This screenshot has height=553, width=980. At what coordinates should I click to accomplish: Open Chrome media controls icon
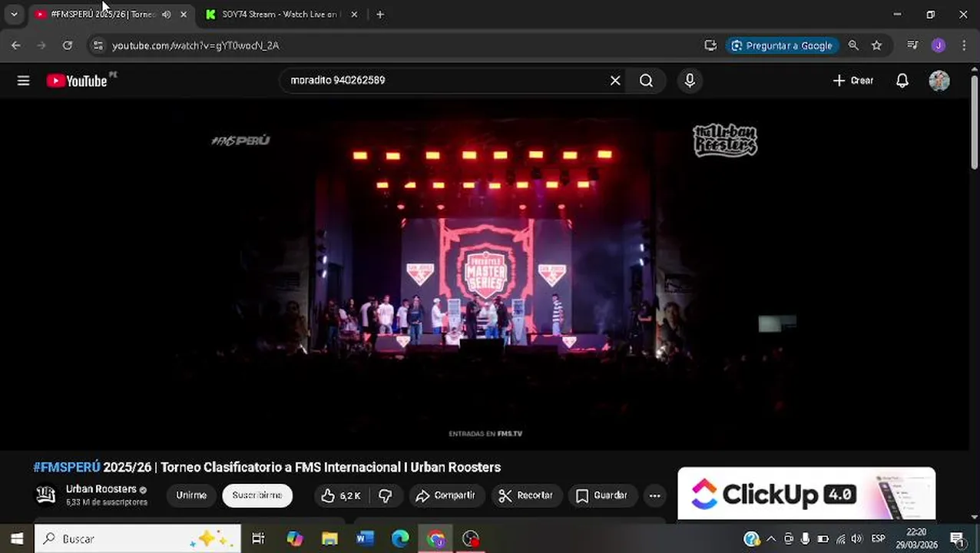(x=912, y=45)
